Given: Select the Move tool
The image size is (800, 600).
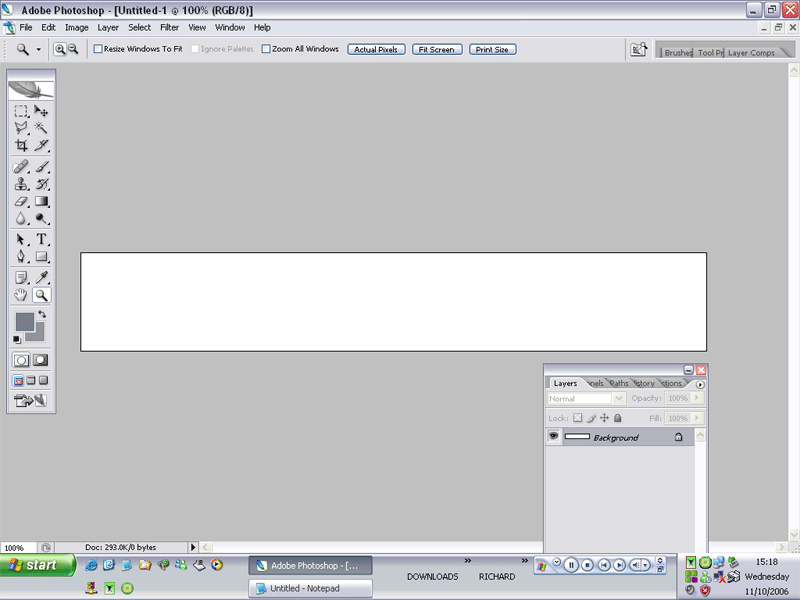Looking at the screenshot, I should click(41, 111).
